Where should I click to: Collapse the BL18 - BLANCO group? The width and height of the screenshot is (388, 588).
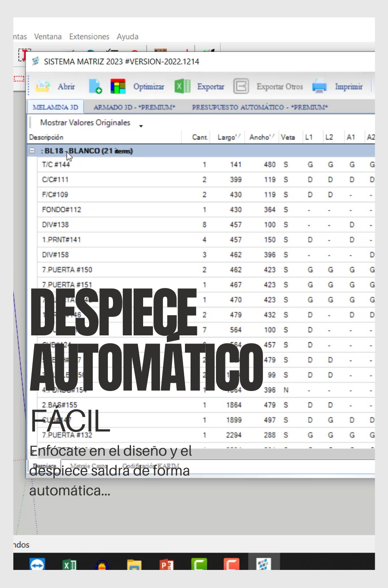coord(32,151)
